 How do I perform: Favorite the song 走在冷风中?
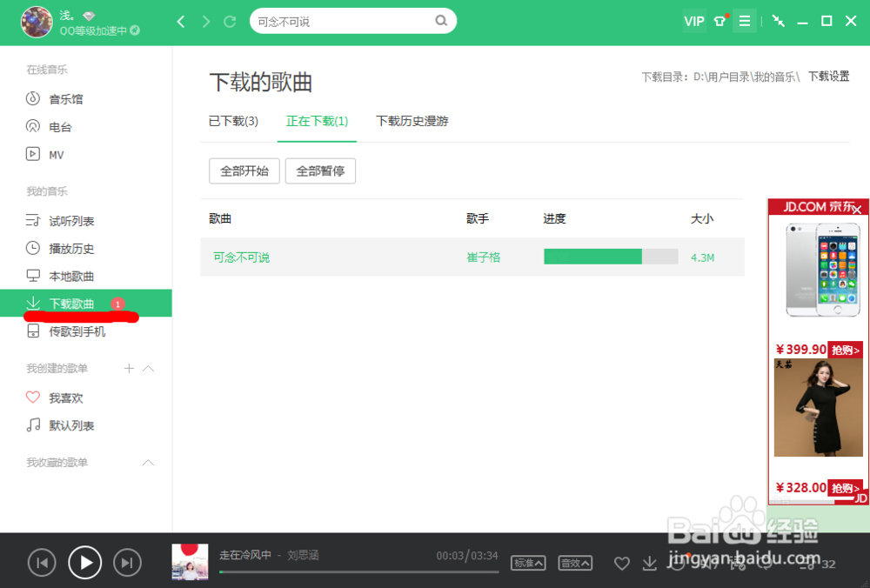622,564
